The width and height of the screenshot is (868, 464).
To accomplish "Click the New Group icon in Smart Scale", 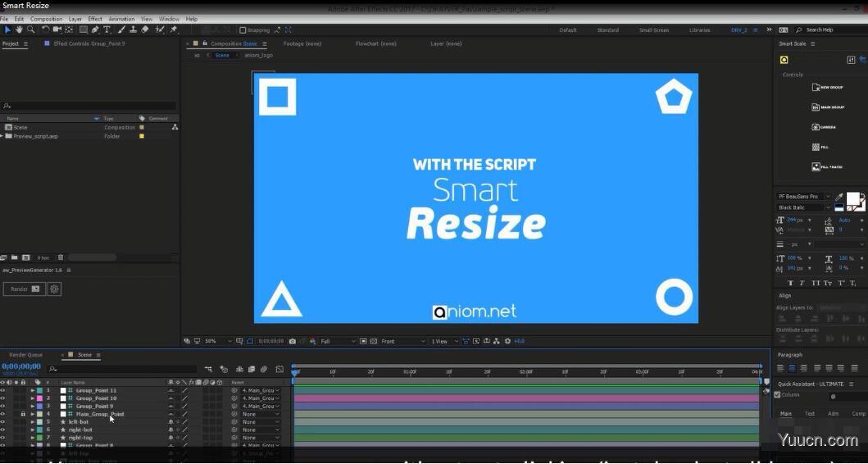I will (816, 87).
